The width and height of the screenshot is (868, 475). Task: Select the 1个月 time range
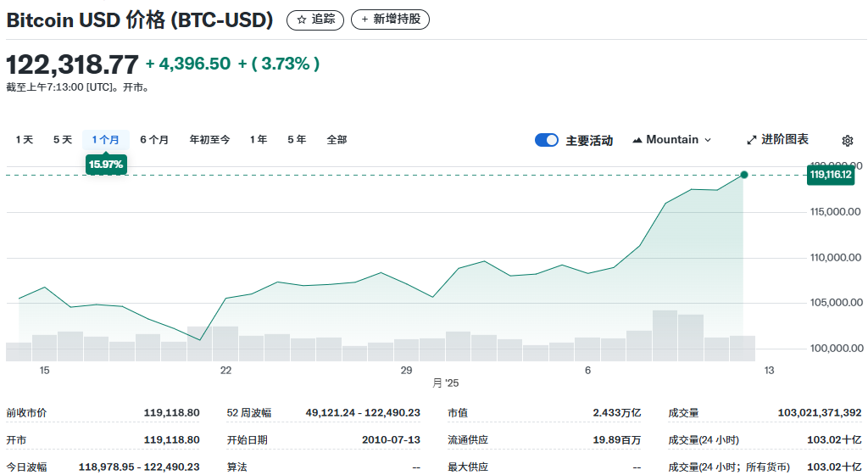[106, 139]
